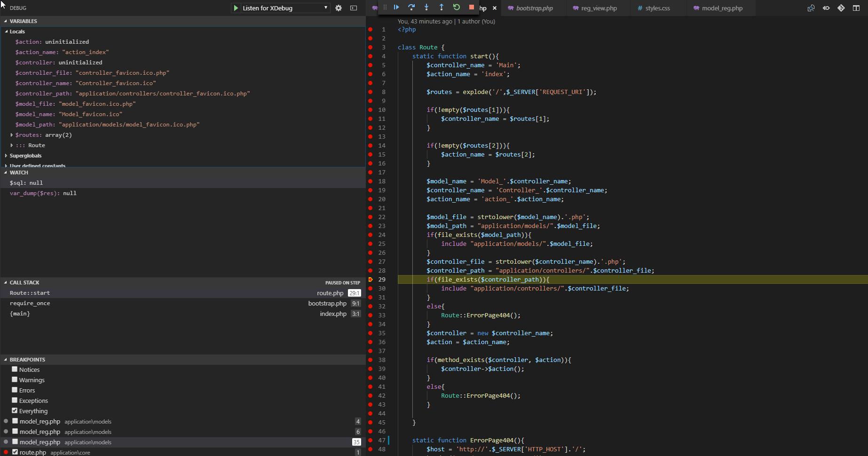The width and height of the screenshot is (868, 456).
Task: Click the author annotation above line 1
Action: click(446, 21)
